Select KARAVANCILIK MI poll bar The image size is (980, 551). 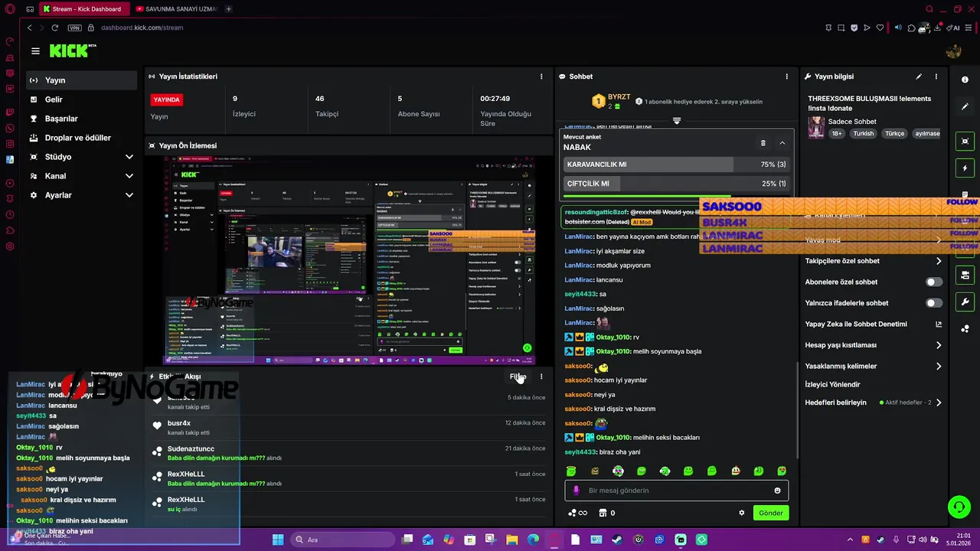coord(676,165)
